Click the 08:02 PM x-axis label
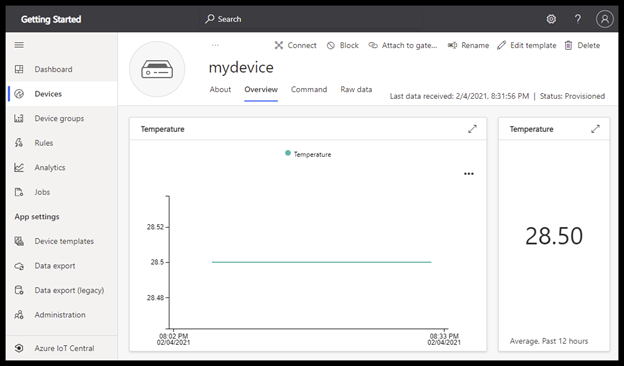The width and height of the screenshot is (624, 366). (174, 336)
